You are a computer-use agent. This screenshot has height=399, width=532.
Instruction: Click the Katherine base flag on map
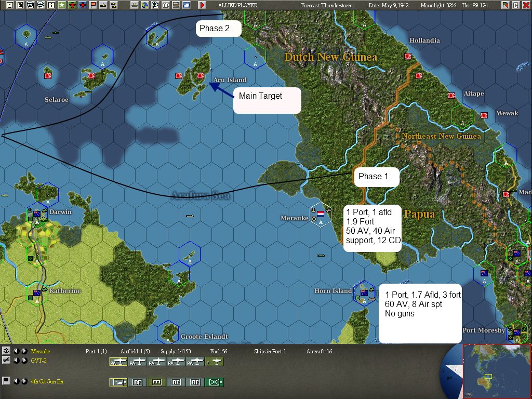coord(37,292)
